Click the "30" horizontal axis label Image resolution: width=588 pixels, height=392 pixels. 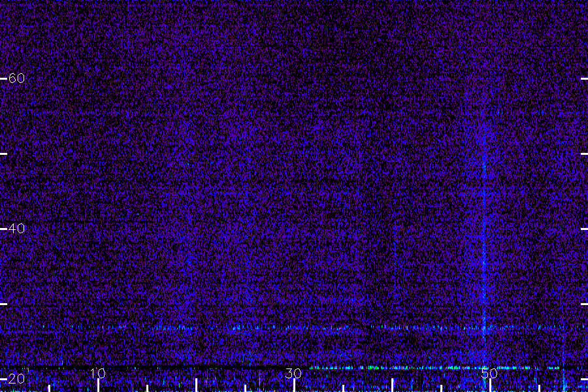(293, 373)
